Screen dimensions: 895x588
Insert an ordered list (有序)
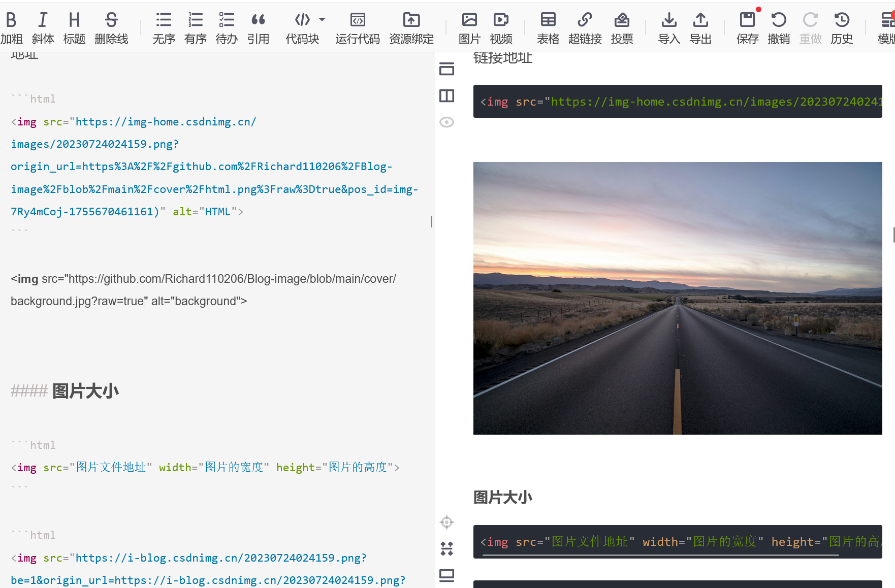click(x=195, y=28)
